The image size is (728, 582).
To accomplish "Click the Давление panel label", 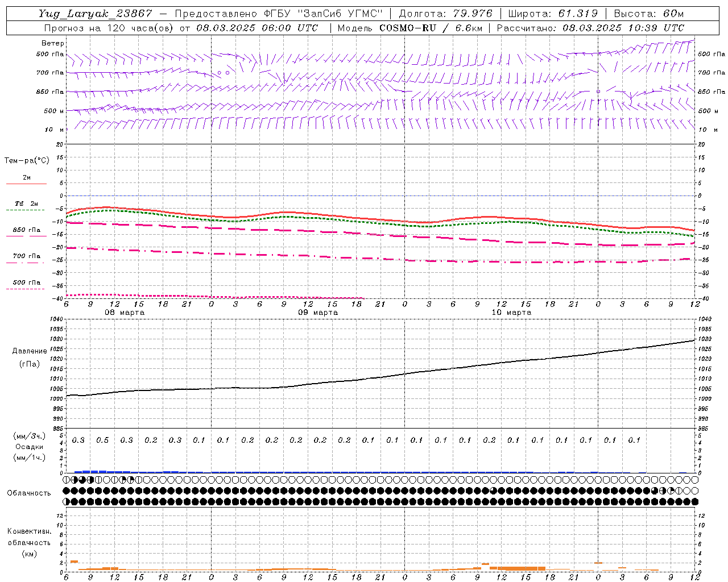I will click(30, 351).
